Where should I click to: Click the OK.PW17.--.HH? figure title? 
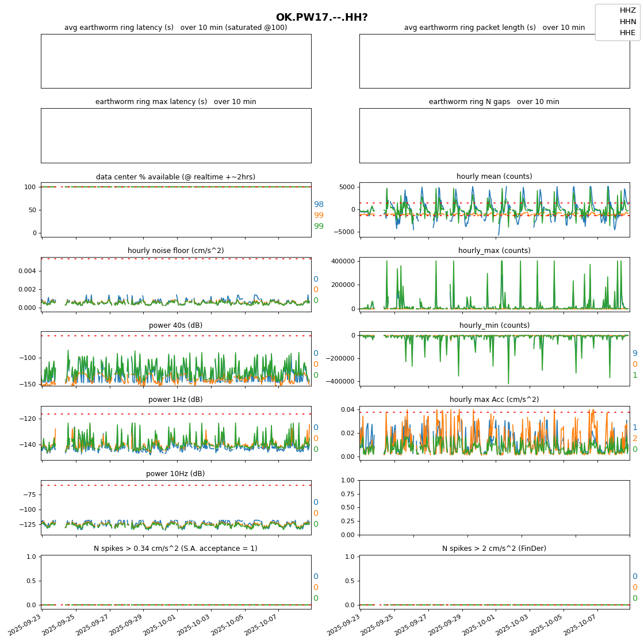pyautogui.click(x=321, y=17)
